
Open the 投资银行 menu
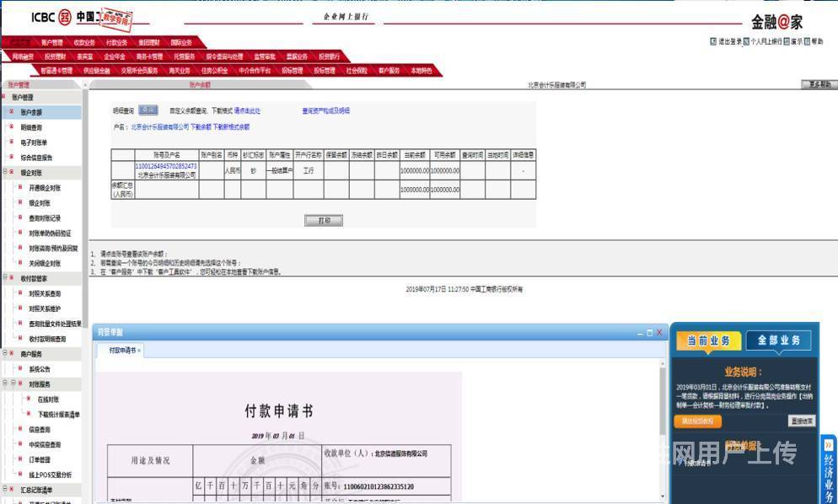click(329, 56)
